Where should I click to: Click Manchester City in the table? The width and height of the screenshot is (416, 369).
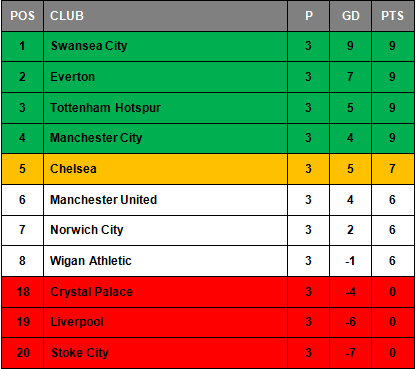[96, 138]
